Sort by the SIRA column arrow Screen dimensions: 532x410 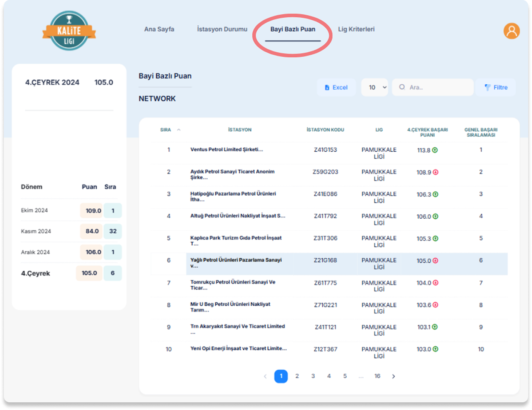tap(178, 130)
